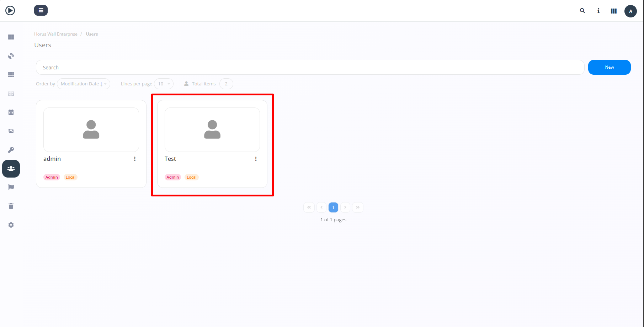Open the Lines per page dropdown
The width and height of the screenshot is (644, 327).
click(x=164, y=84)
